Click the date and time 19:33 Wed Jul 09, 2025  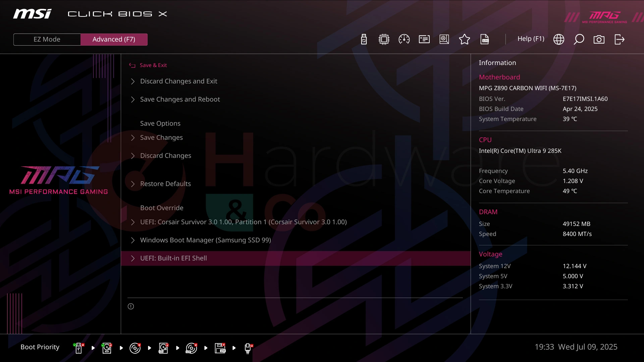576,347
